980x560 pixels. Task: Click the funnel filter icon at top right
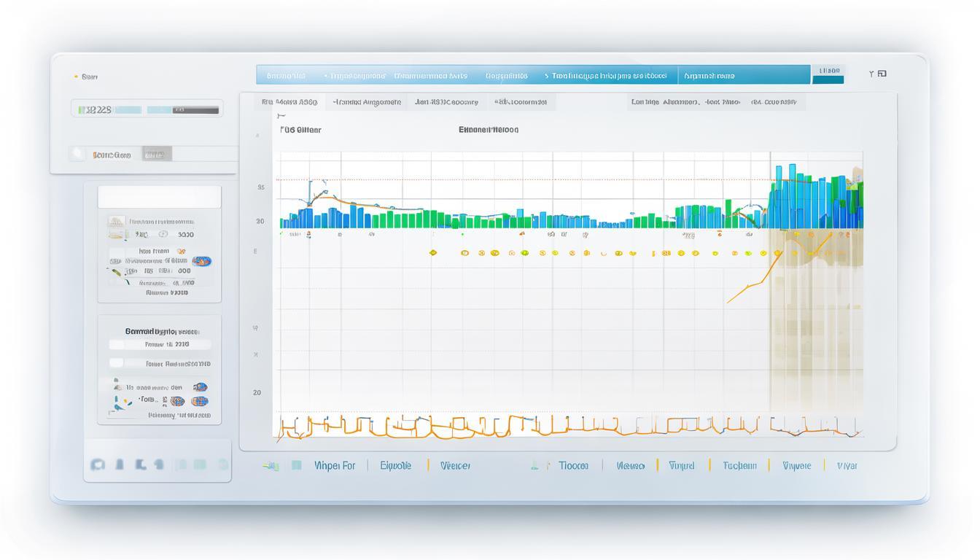coord(871,74)
